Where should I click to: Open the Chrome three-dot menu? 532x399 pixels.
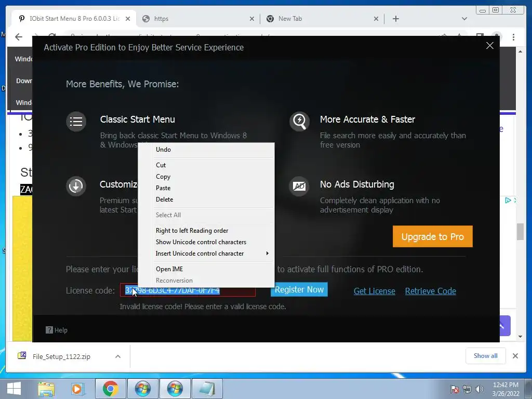(x=513, y=37)
